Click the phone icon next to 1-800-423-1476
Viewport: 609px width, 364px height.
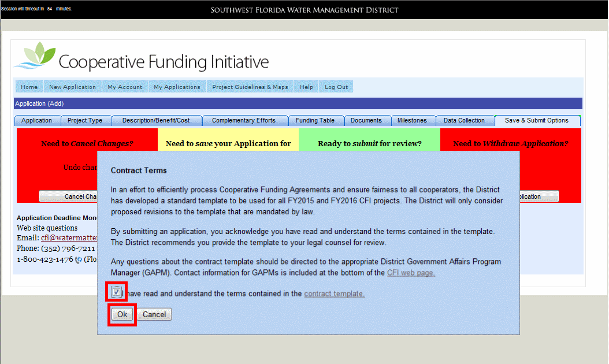click(x=78, y=259)
